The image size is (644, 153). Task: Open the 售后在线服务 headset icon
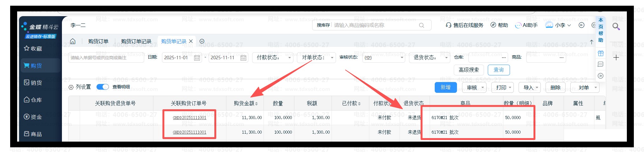tap(448, 25)
